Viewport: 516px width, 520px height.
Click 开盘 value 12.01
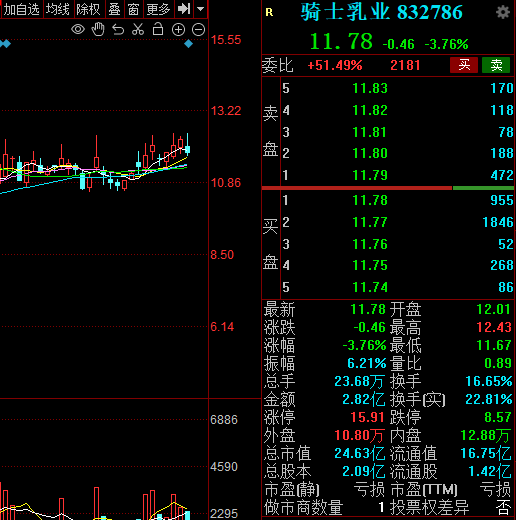(494, 309)
